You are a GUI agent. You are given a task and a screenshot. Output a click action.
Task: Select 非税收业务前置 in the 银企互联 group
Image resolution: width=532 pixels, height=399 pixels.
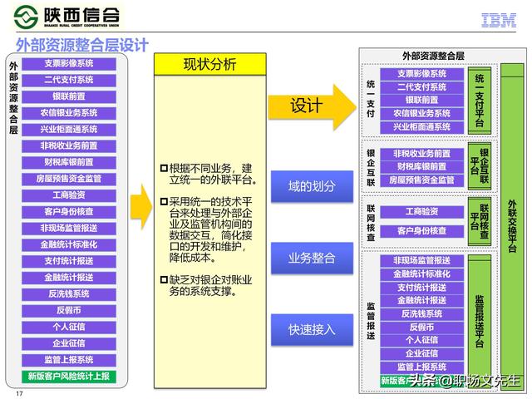coord(421,154)
